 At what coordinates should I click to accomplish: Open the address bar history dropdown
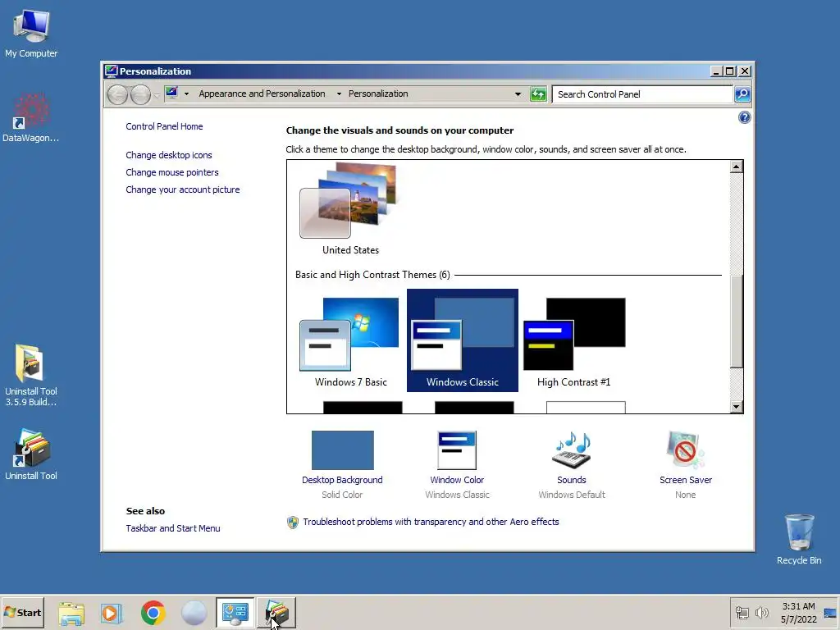coord(518,94)
